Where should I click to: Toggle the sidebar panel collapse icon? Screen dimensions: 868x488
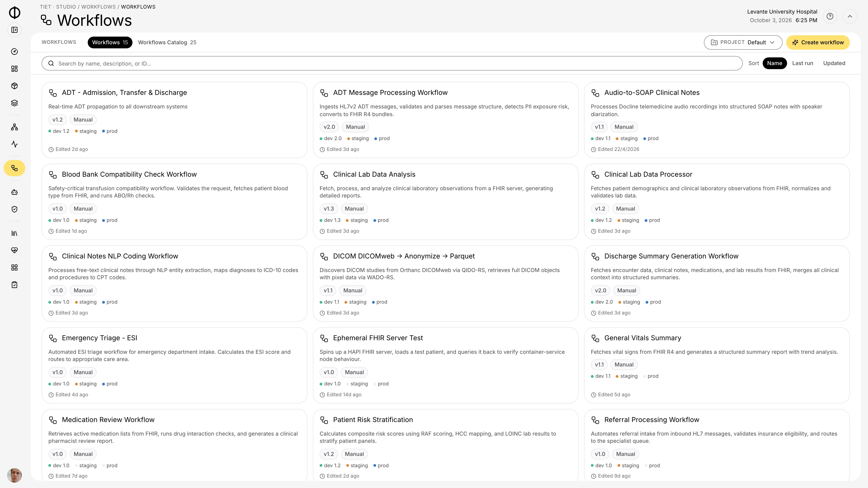tap(14, 30)
